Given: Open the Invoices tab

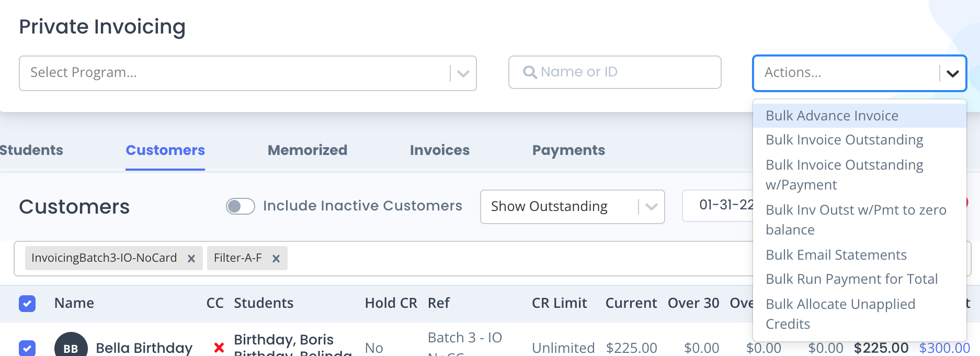Looking at the screenshot, I should pyautogui.click(x=440, y=150).
